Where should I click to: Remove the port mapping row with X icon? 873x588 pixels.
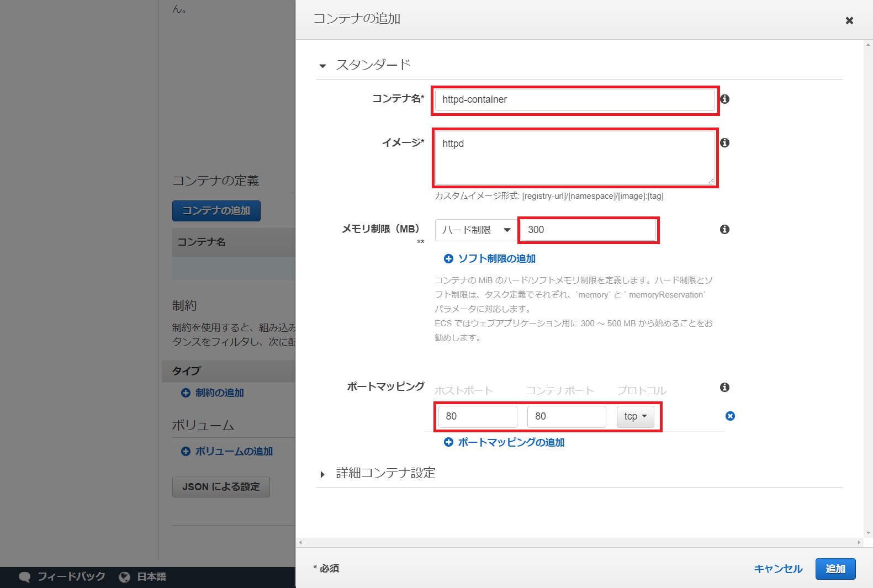730,416
